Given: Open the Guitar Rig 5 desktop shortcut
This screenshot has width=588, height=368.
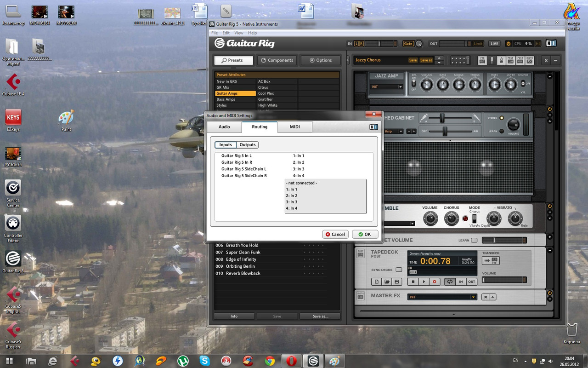Looking at the screenshot, I should [x=13, y=262].
